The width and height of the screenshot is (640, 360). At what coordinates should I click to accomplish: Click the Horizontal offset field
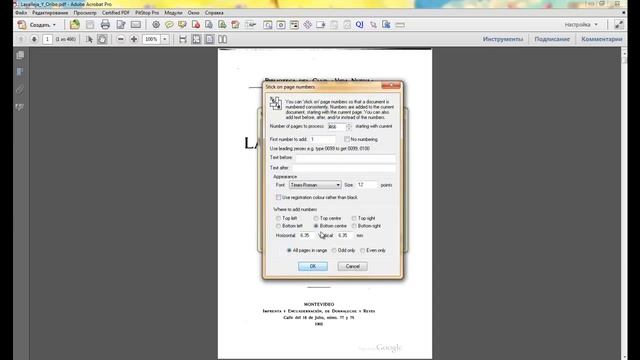[x=307, y=236]
